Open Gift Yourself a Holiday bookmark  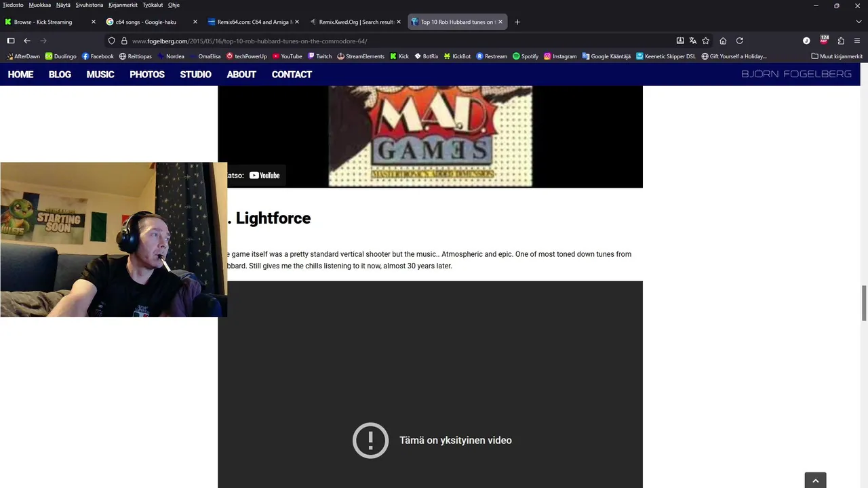point(734,56)
